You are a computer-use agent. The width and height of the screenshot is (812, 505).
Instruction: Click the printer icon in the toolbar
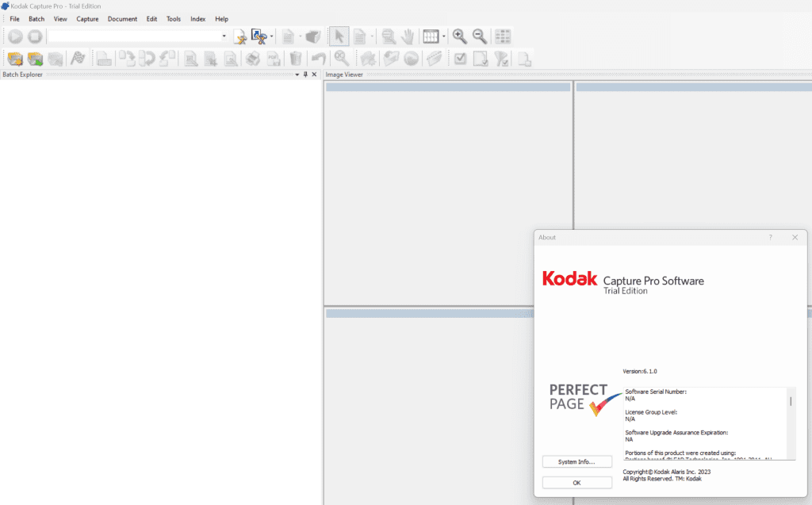coord(253,59)
